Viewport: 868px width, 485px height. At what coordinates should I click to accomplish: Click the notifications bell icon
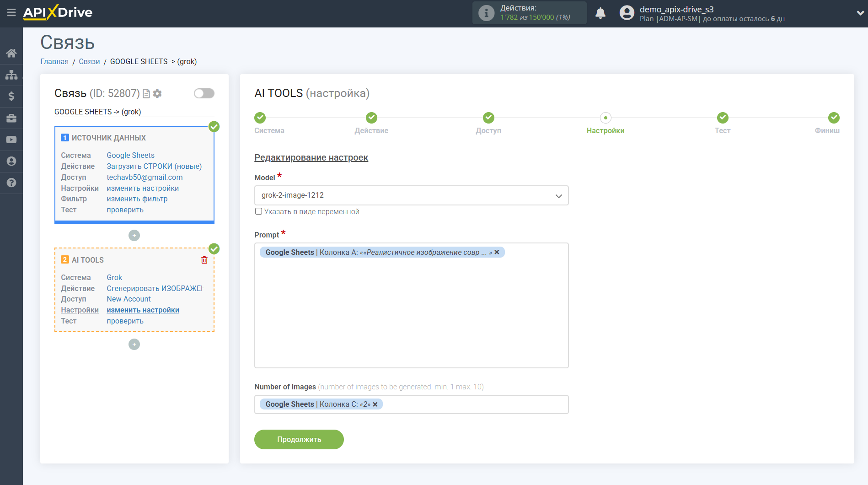(600, 13)
